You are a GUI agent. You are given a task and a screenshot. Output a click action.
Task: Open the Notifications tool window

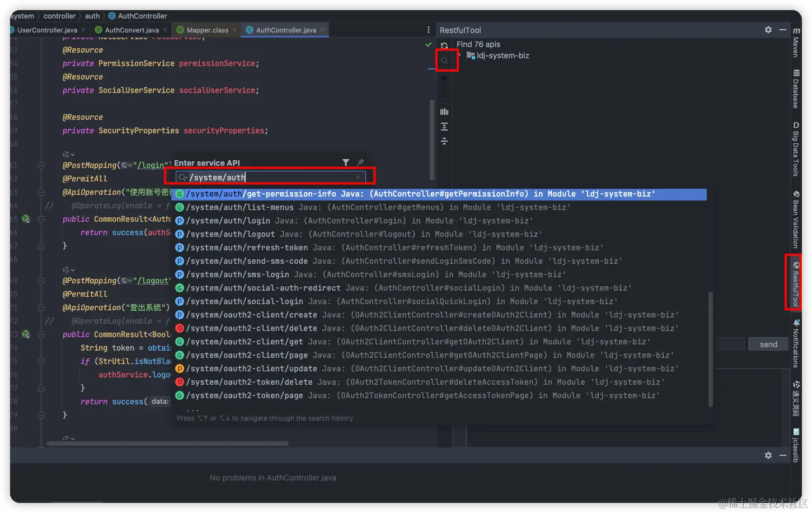(796, 343)
